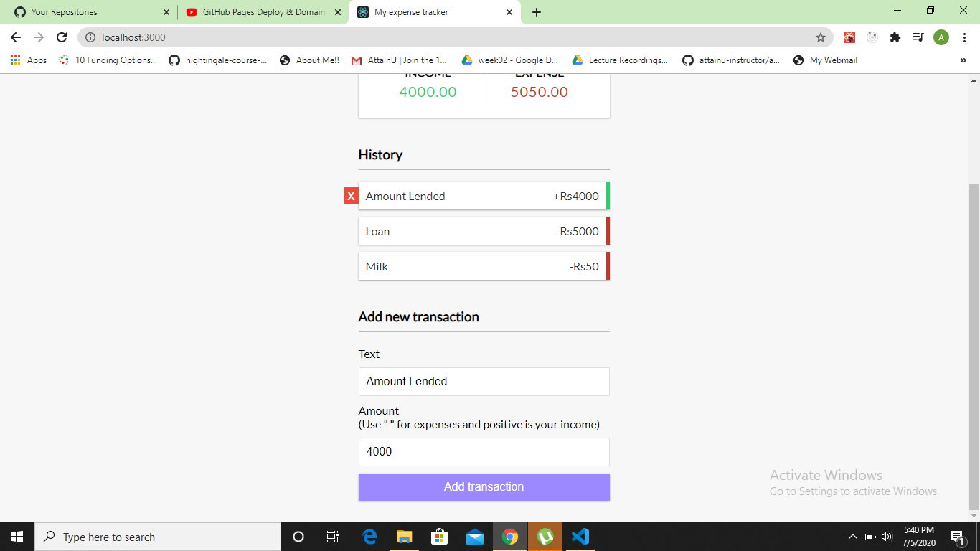980x551 pixels.
Task: Close the Your Repositories tab
Action: [x=166, y=12]
